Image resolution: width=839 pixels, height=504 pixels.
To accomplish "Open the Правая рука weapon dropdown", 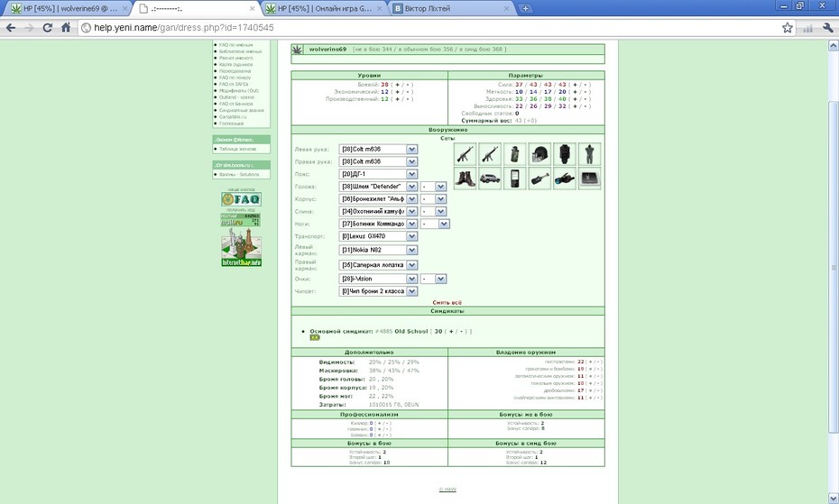I will point(378,161).
